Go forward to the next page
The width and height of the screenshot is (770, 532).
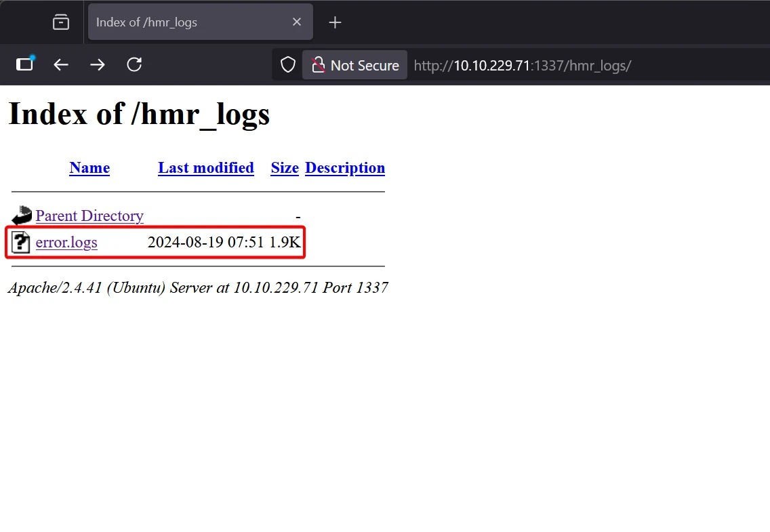click(x=98, y=64)
